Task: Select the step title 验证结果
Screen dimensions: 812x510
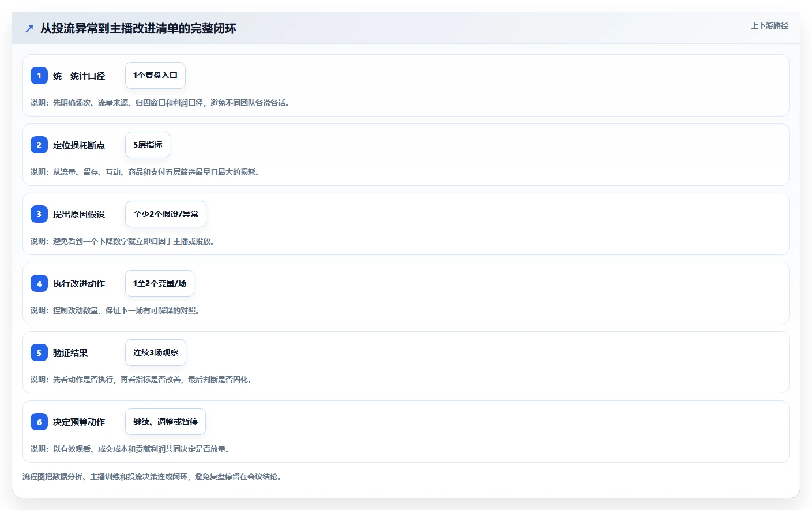Action: click(70, 352)
